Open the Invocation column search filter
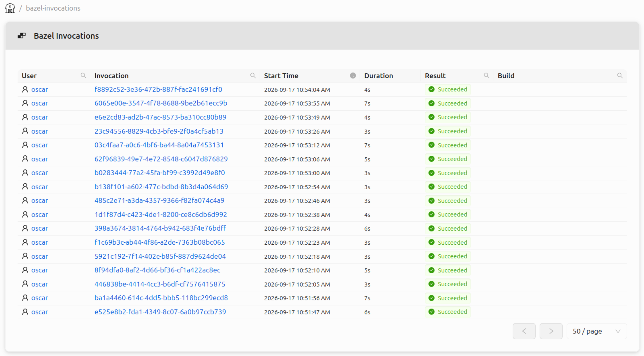 coord(253,75)
